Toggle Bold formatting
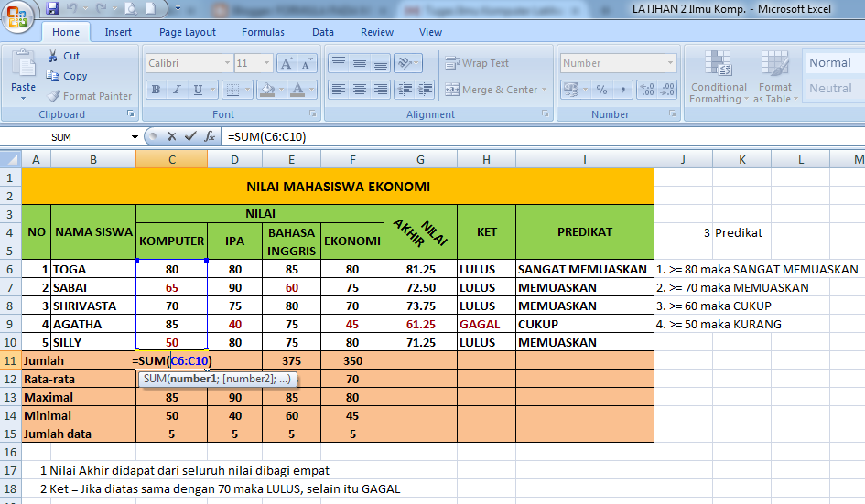Viewport: 865px width, 504px height. coord(157,90)
